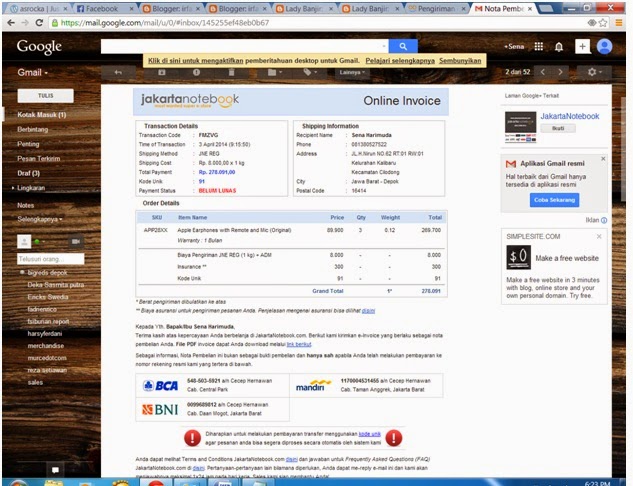Close the Aplikasi Gmail resmi promo
The width and height of the screenshot is (633, 486).
pyautogui.click(x=603, y=159)
